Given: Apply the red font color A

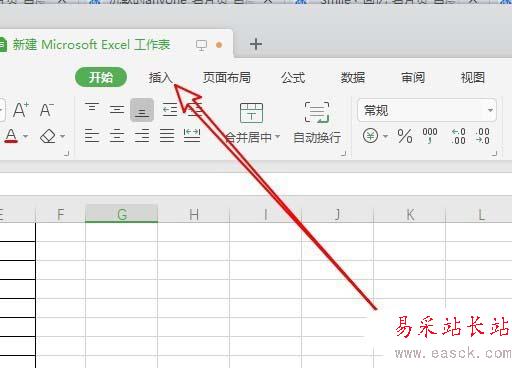Looking at the screenshot, I should pos(11,136).
